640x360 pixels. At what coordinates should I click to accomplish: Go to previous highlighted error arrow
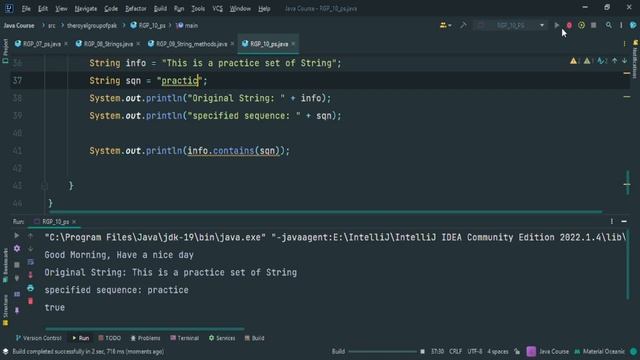(614, 61)
